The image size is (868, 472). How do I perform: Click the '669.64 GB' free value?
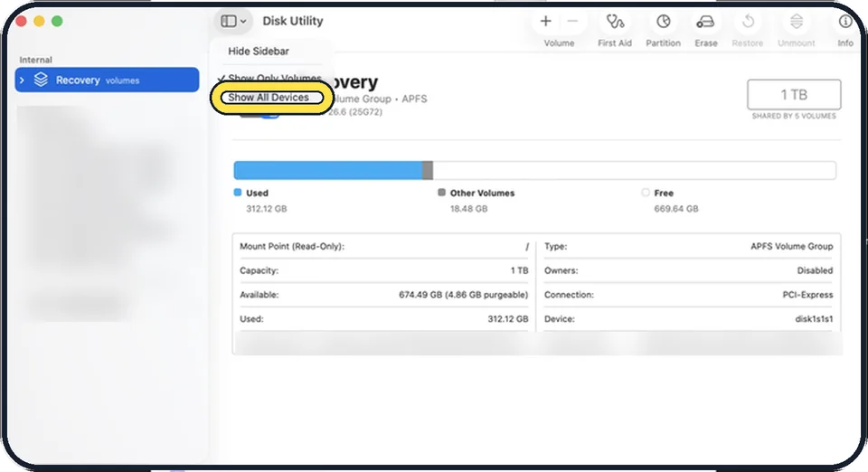point(676,209)
